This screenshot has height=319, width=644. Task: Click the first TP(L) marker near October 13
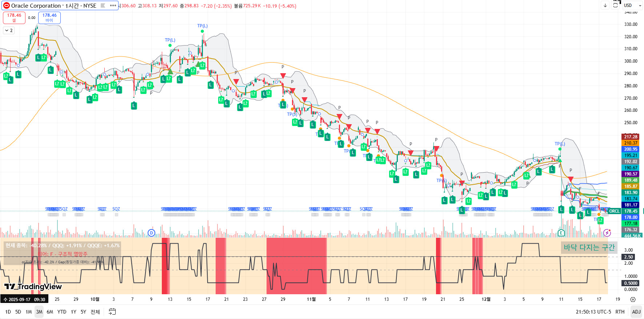click(170, 40)
